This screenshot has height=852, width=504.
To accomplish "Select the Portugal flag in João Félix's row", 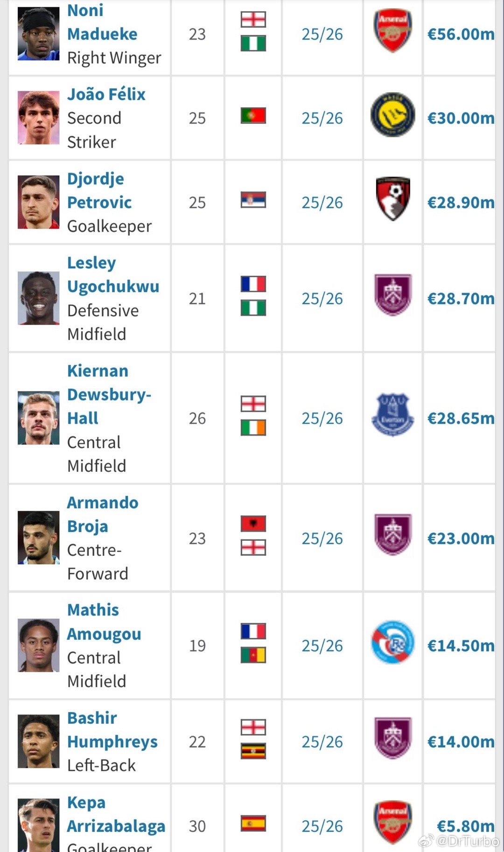I will tap(253, 115).
